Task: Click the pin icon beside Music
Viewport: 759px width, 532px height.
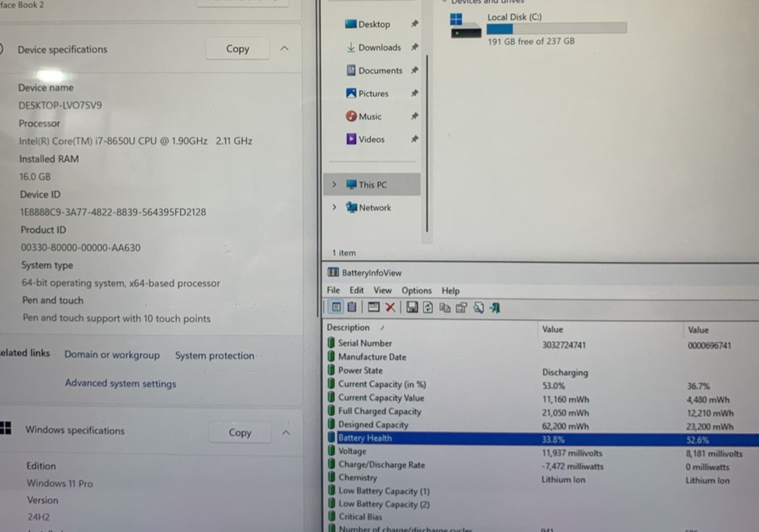Action: [414, 116]
